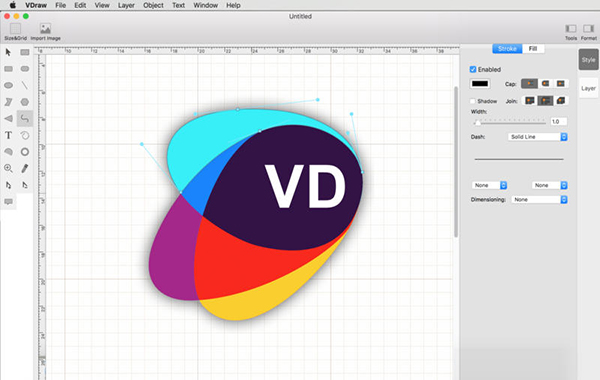
Task: Select the hollow node-edit pointer tool
Action: click(x=8, y=185)
